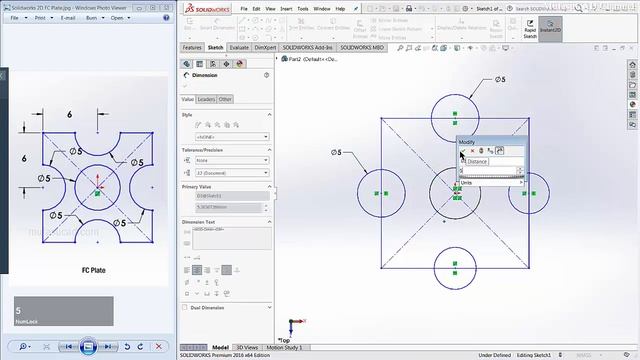This screenshot has width=640, height=360.
Task: Click Modify dialog value spinner arrows
Action: (x=520, y=171)
